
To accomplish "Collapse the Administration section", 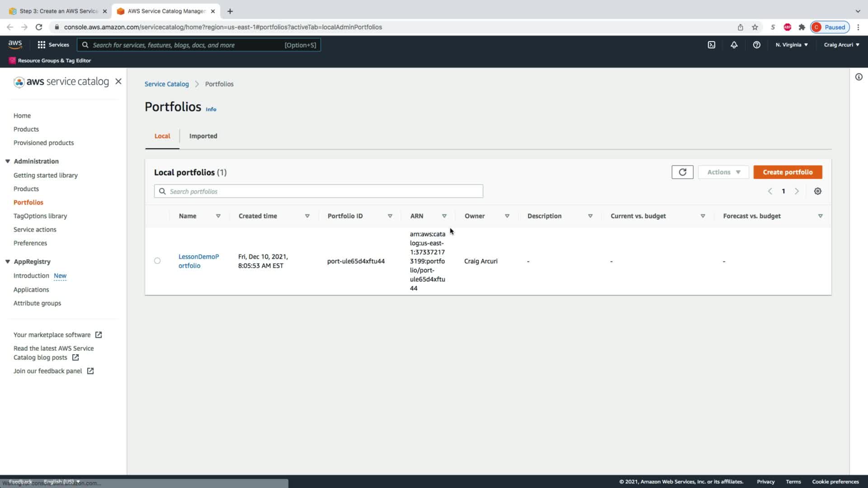I will (8, 161).
